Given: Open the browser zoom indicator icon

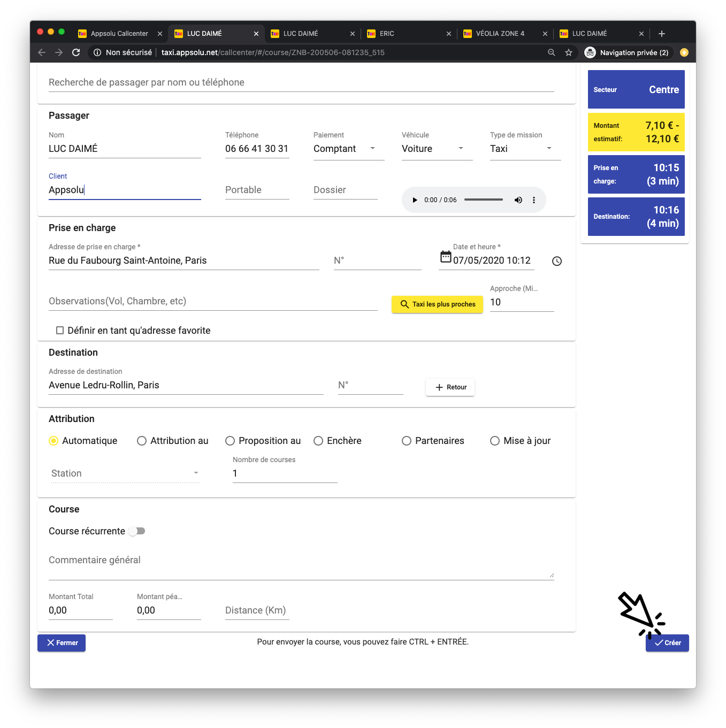Looking at the screenshot, I should pyautogui.click(x=552, y=52).
